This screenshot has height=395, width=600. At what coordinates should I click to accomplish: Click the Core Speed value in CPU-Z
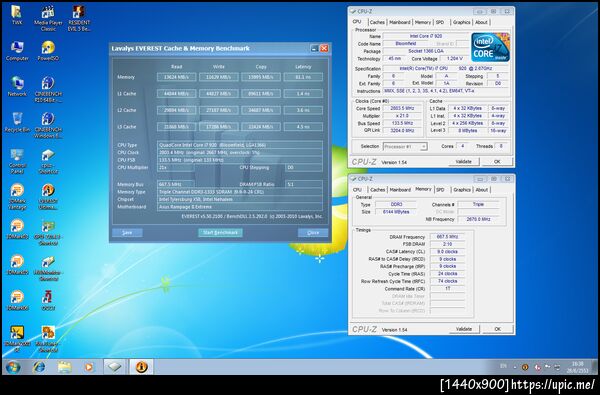[x=402, y=108]
